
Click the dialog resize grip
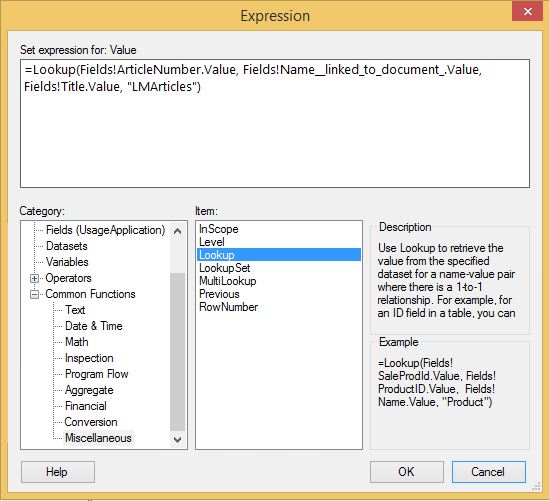click(536, 486)
